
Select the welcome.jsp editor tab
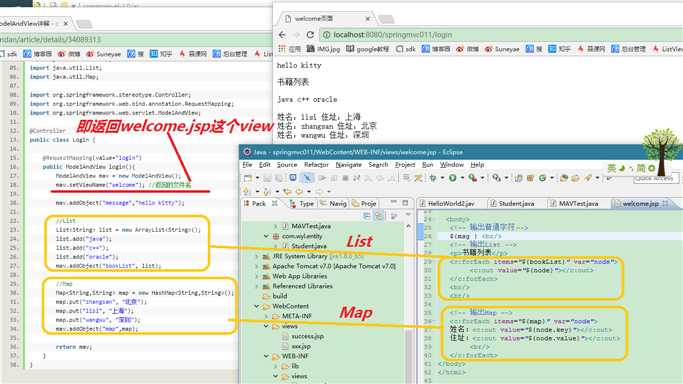(x=640, y=203)
